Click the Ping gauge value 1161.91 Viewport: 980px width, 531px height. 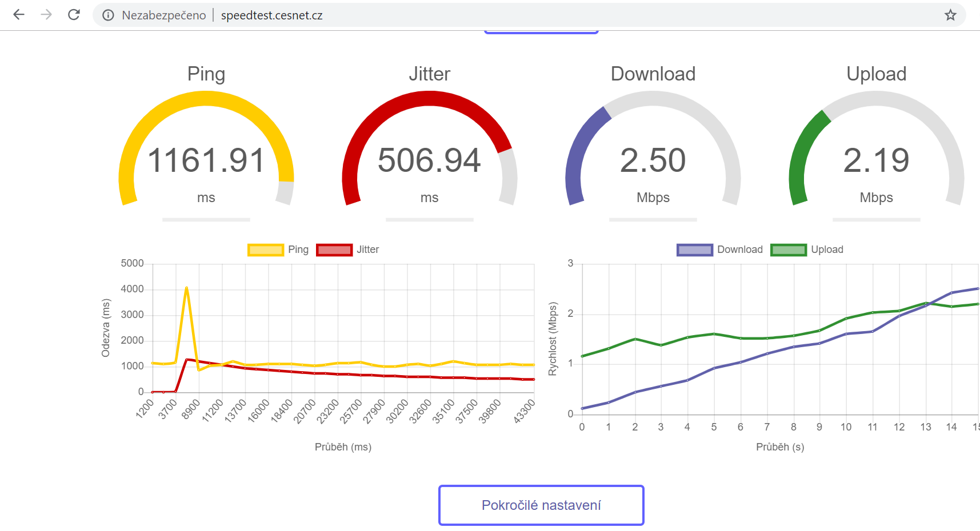click(206, 160)
